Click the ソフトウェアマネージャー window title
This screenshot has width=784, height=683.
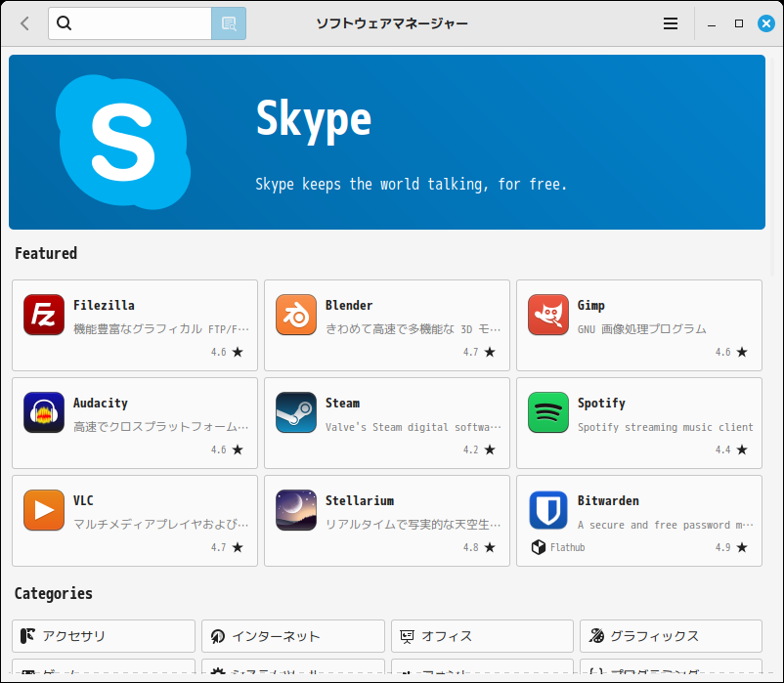tap(392, 23)
